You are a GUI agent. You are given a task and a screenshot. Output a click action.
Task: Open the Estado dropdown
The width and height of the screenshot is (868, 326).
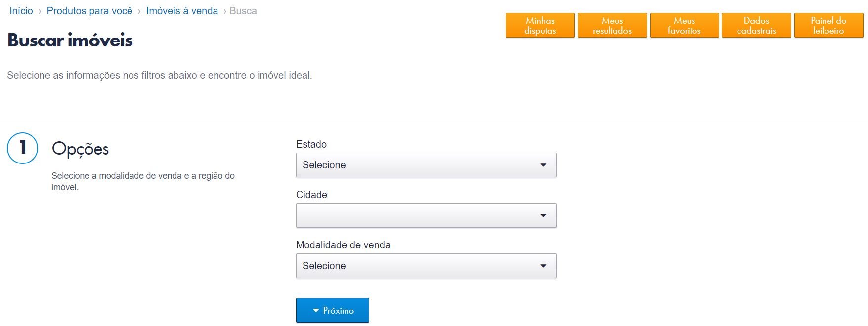426,165
